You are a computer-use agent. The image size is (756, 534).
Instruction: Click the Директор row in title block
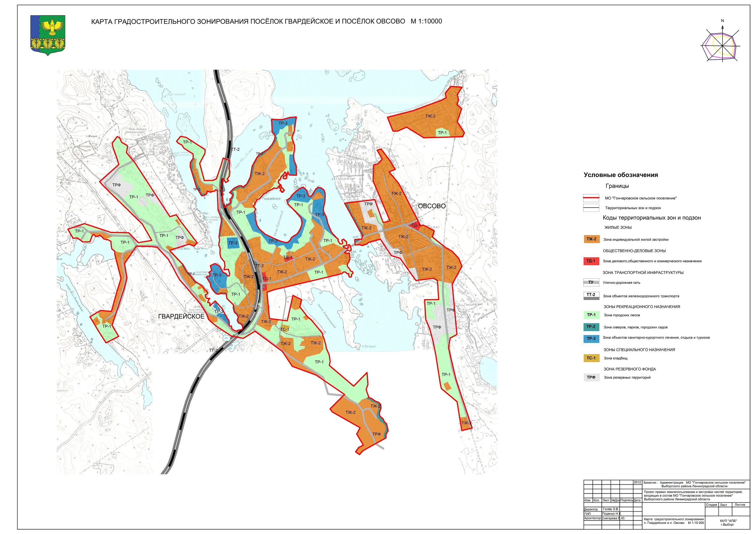tap(591, 509)
